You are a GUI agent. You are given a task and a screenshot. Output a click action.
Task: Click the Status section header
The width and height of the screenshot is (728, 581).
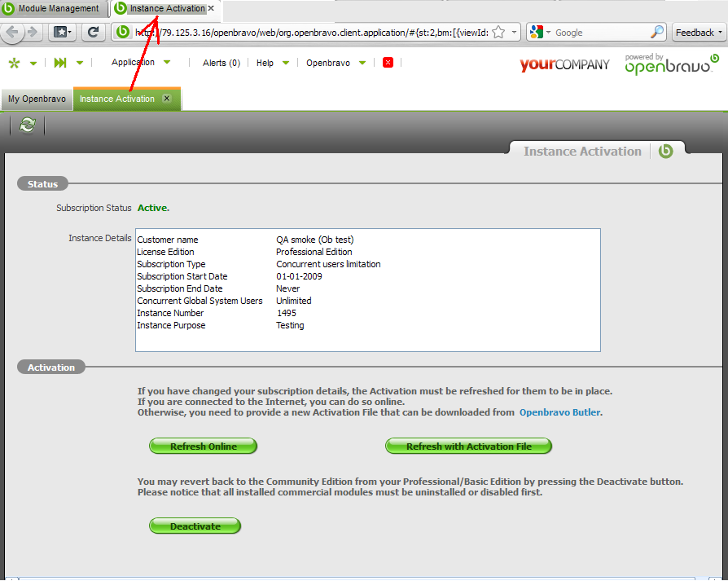42,184
